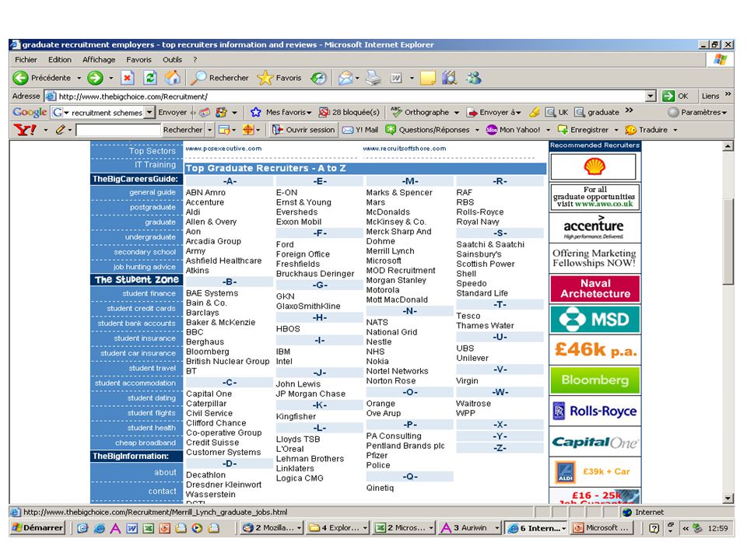Viewport: 747px width, 560px height.
Task: Click the Mon Yahoo! button
Action: click(513, 130)
